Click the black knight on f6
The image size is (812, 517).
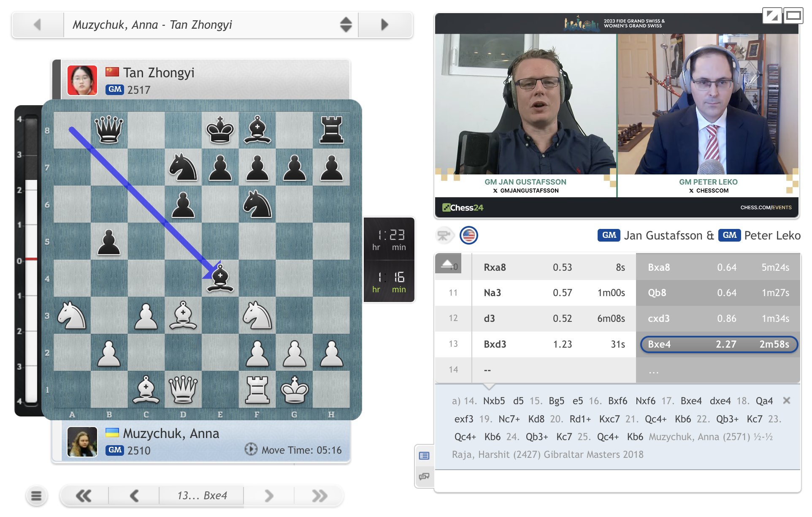pos(257,204)
